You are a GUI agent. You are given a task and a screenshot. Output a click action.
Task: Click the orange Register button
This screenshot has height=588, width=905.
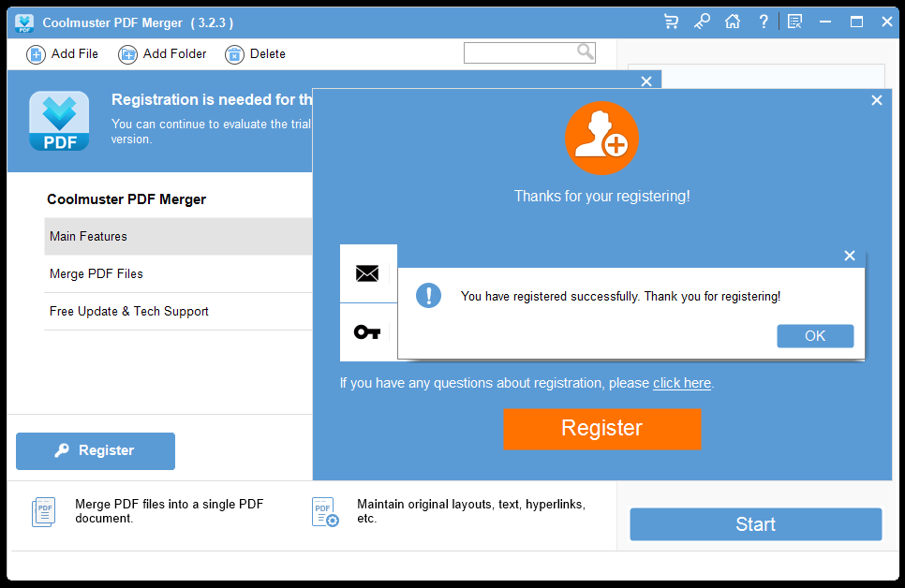(601, 429)
